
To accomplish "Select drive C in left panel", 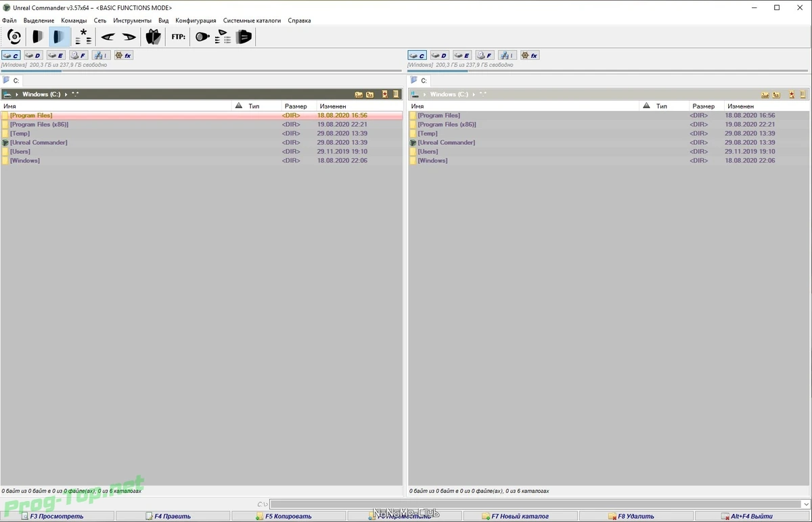I will [x=11, y=56].
